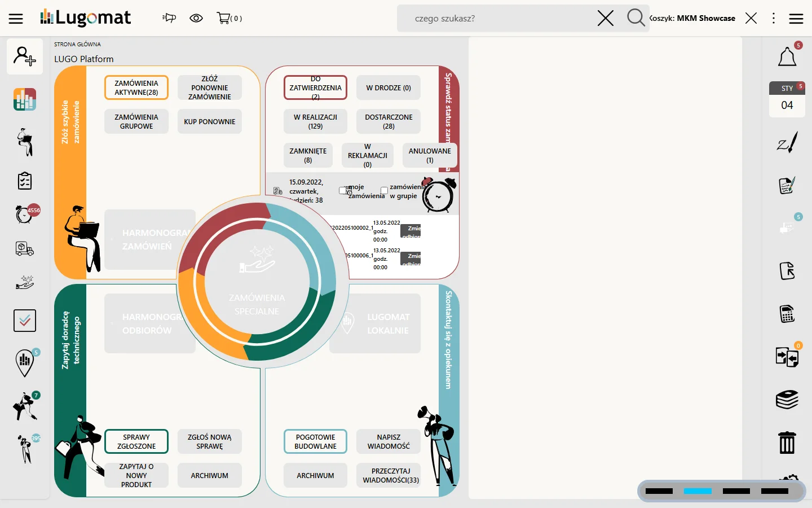812x508 pixels.
Task: Show W DRODZE (0) orders
Action: pos(389,88)
